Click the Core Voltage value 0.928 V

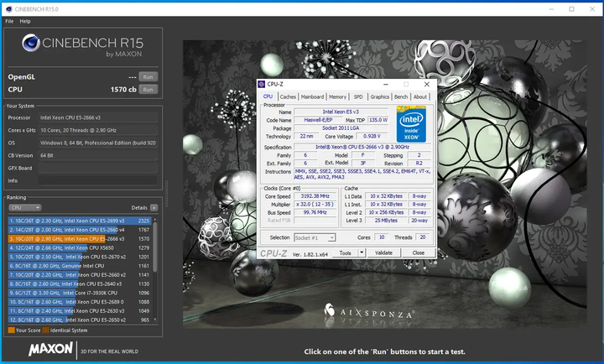click(372, 137)
